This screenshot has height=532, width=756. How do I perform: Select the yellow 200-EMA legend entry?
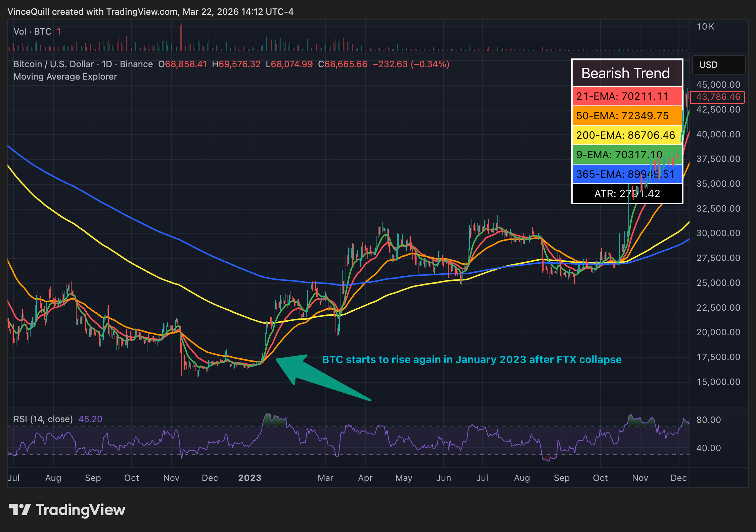coord(626,135)
